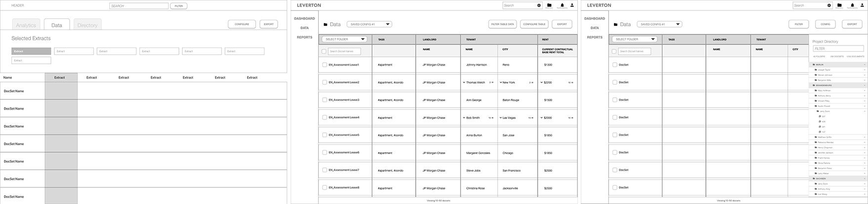Click folder icon next to Joseph Taylor

coord(816,70)
